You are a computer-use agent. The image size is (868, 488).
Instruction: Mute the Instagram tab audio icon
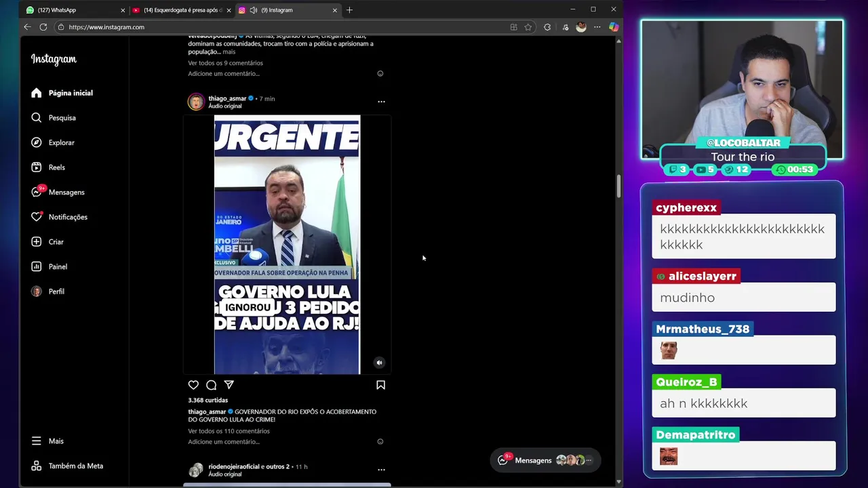(x=253, y=10)
